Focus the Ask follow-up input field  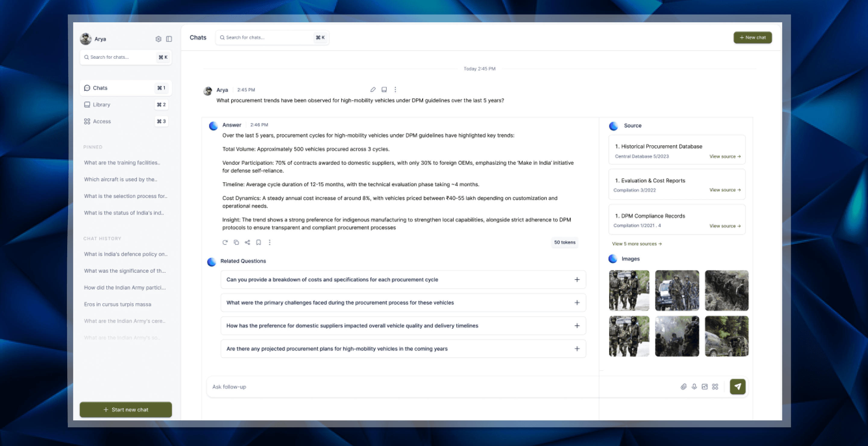(404, 387)
